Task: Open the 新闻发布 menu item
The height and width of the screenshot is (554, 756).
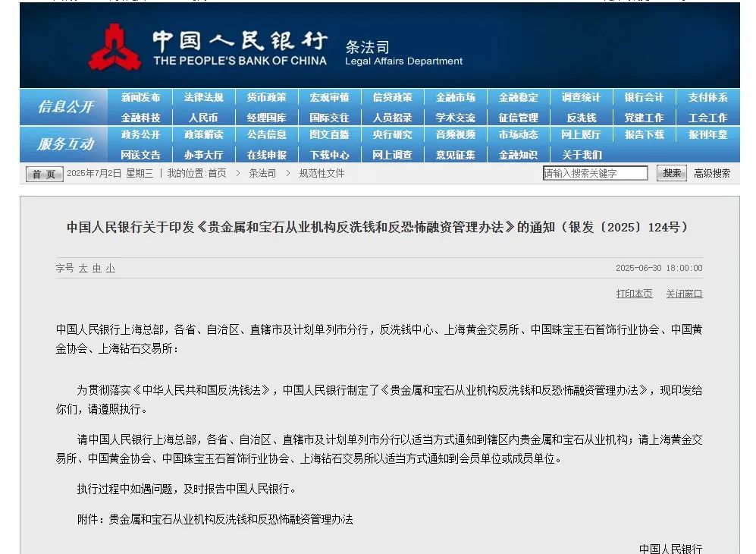Action: point(140,96)
